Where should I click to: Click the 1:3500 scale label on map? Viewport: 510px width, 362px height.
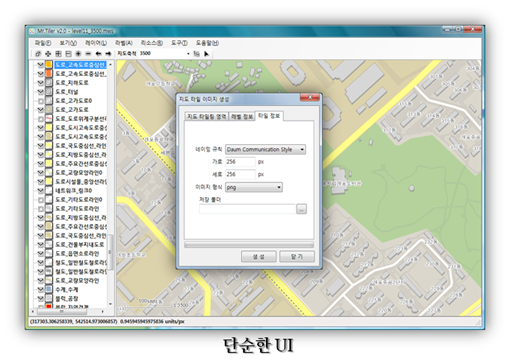click(x=181, y=305)
